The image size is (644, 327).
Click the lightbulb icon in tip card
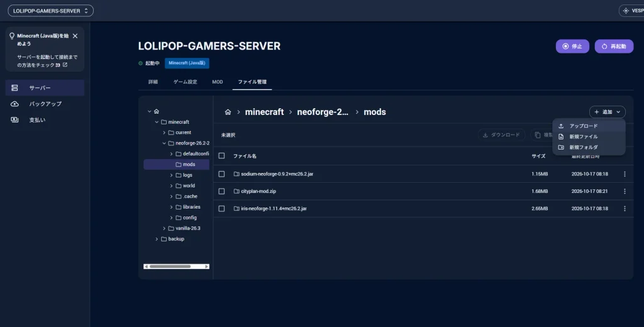click(x=12, y=36)
